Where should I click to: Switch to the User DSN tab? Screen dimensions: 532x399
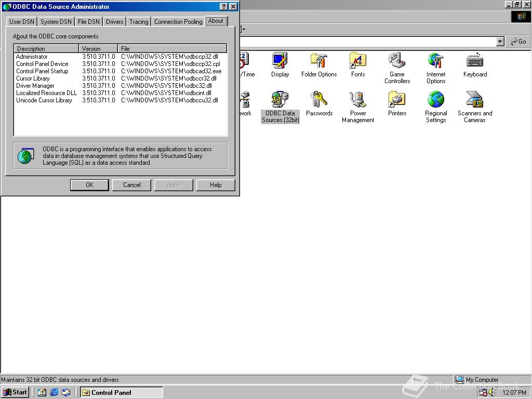pyautogui.click(x=22, y=22)
